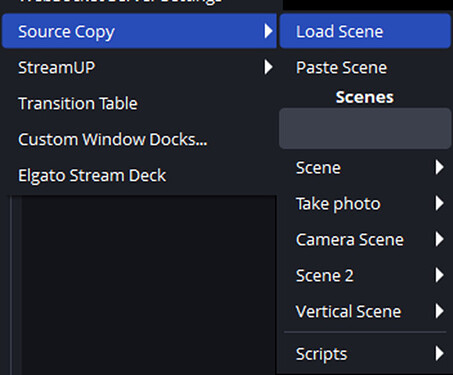Expand the Scene 2 arrow
453x375 pixels.
click(439, 275)
